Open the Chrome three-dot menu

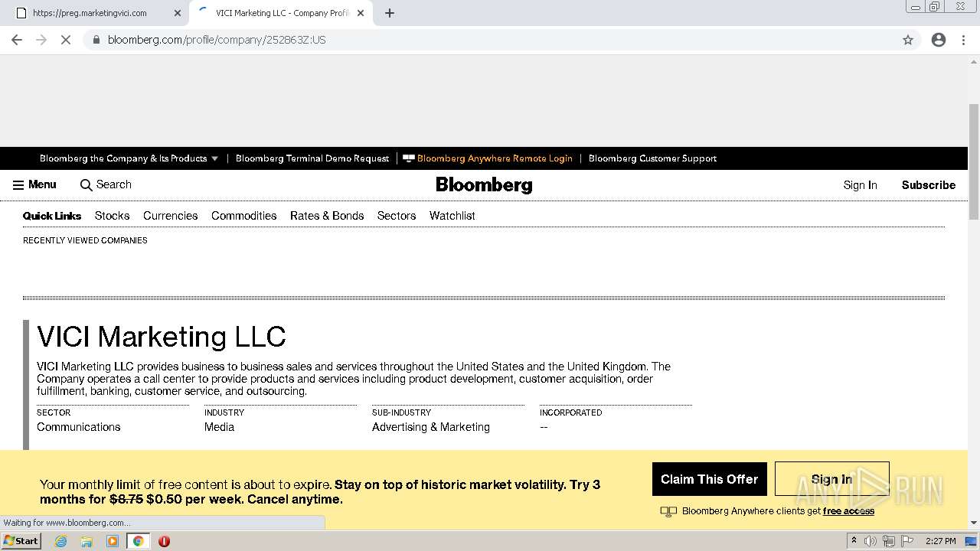[x=964, y=40]
